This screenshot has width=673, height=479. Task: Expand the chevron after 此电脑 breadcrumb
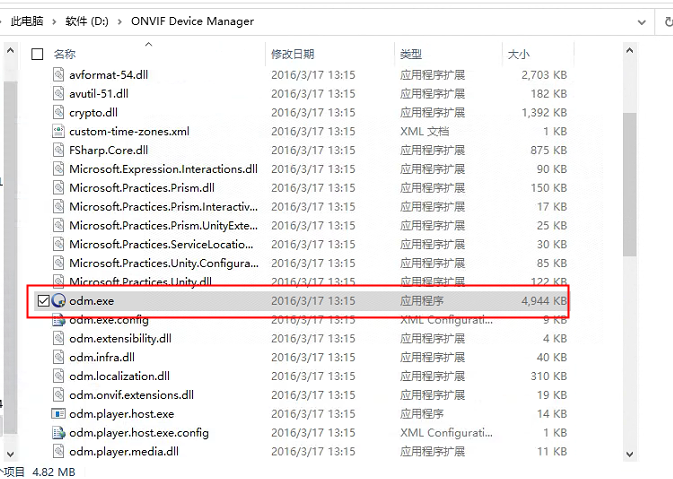click(x=54, y=21)
